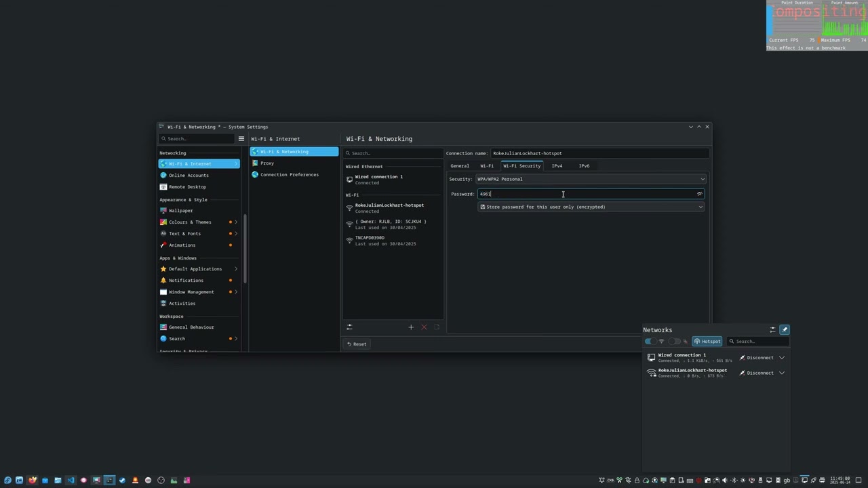Viewport: 868px width, 488px height.
Task: Focus the System Settings sidebar search field
Action: pyautogui.click(x=197, y=139)
